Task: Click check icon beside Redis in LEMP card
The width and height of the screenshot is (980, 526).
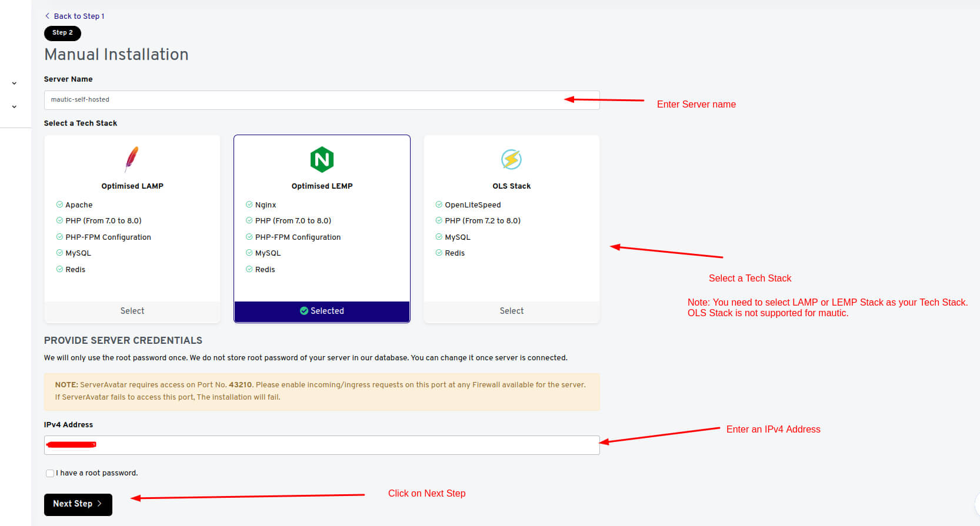Action: pyautogui.click(x=249, y=269)
